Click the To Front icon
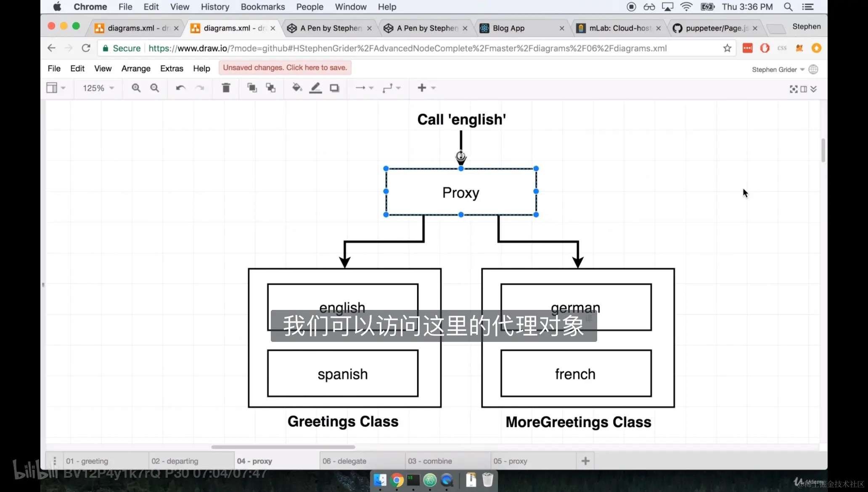Viewport: 868px width, 492px height. point(252,88)
